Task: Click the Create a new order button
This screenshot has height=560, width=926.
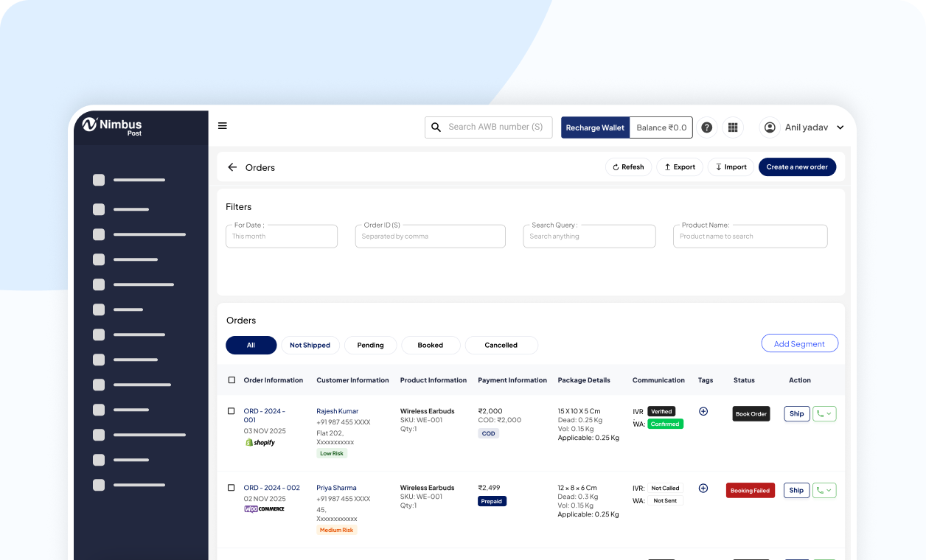Action: pos(796,167)
